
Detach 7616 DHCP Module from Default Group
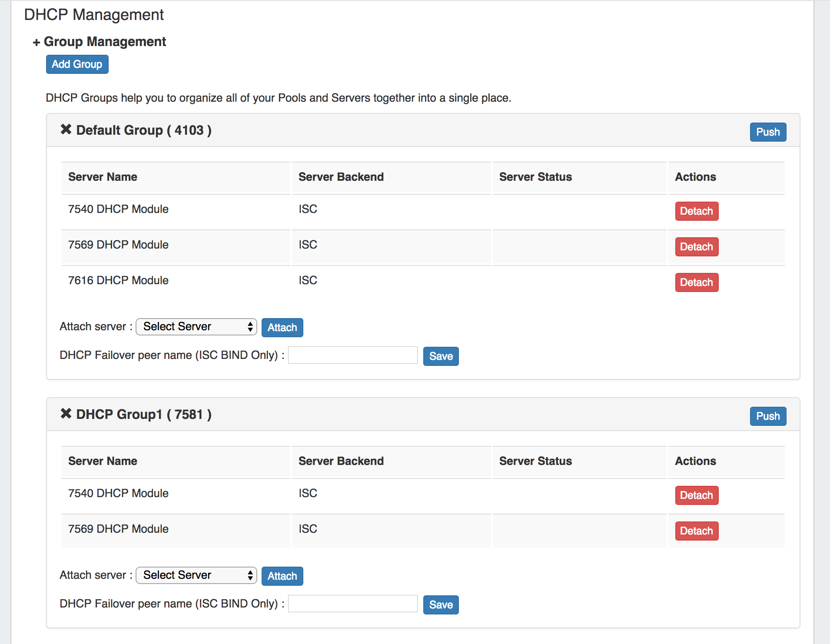(696, 282)
